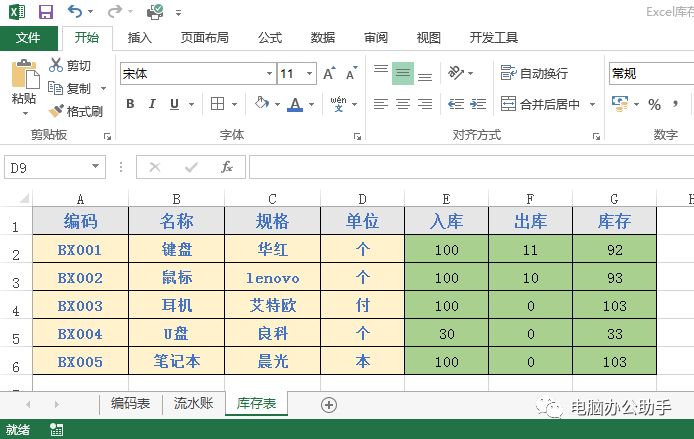Click the cell borders icon

tap(217, 104)
